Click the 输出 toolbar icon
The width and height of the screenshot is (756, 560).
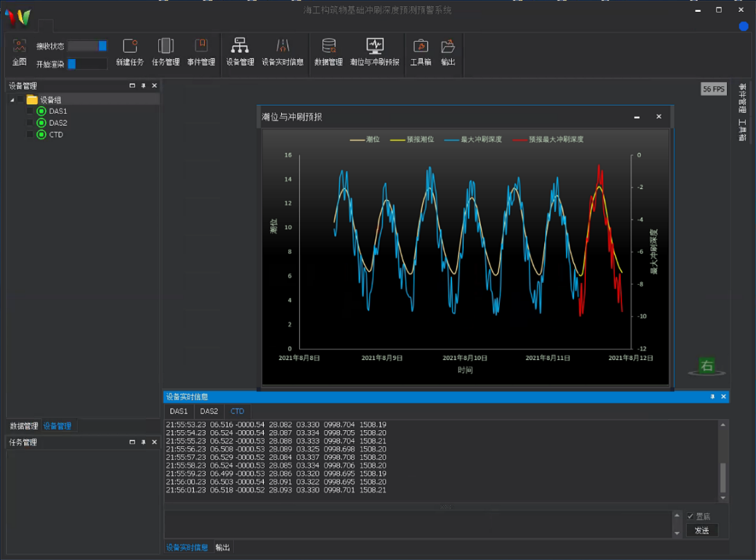pos(448,47)
